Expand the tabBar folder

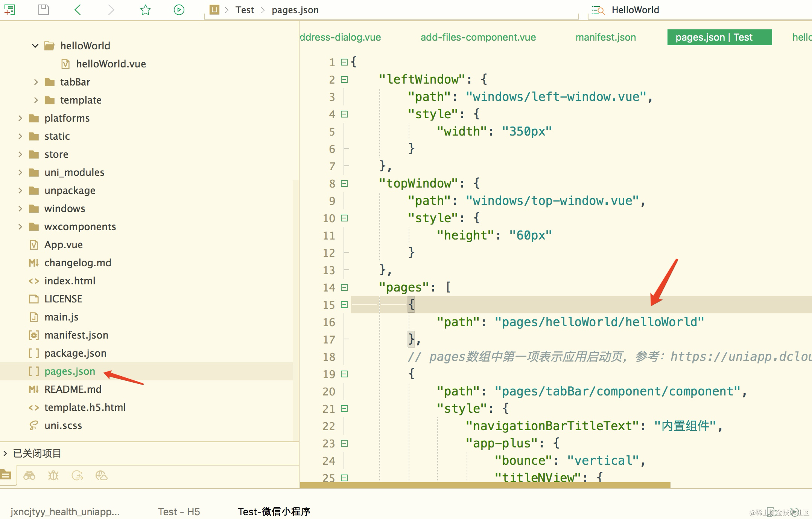[36, 82]
